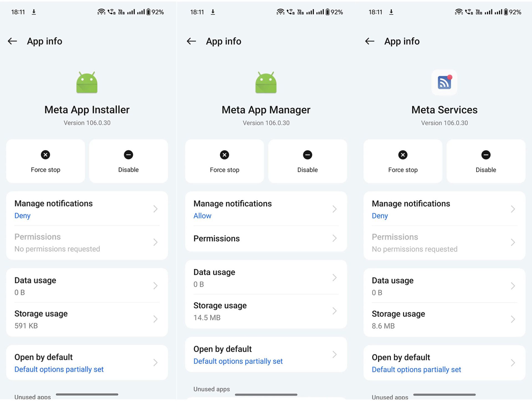Open by default settings for Meta App Installer

pyautogui.click(x=87, y=362)
